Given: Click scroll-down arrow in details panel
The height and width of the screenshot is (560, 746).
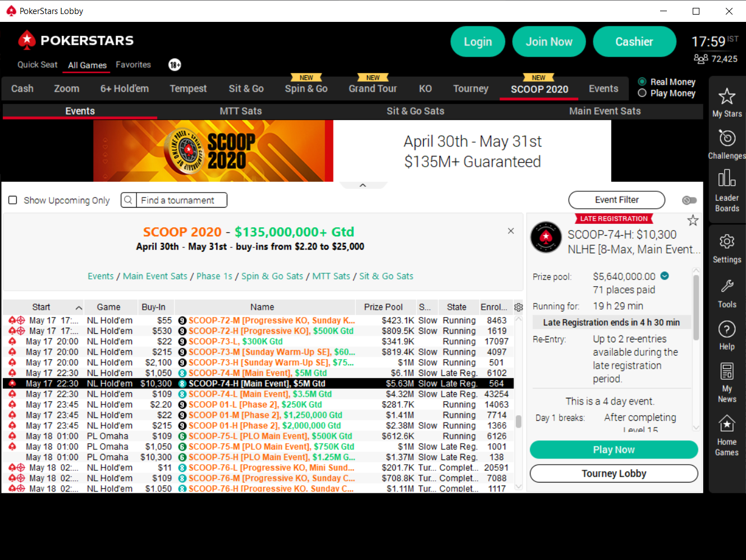Looking at the screenshot, I should [696, 427].
